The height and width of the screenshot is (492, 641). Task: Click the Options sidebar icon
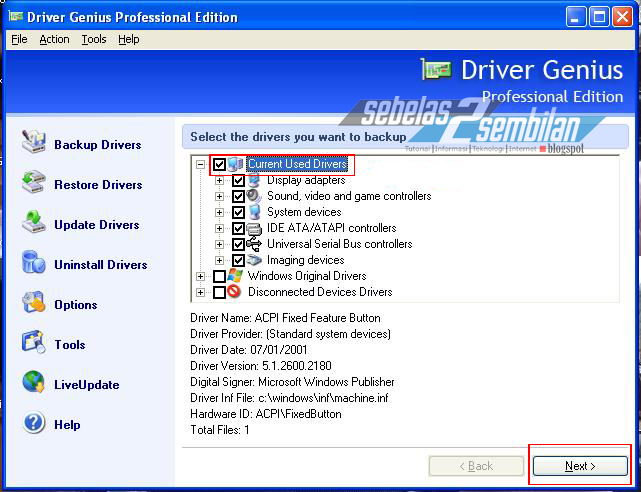(34, 302)
